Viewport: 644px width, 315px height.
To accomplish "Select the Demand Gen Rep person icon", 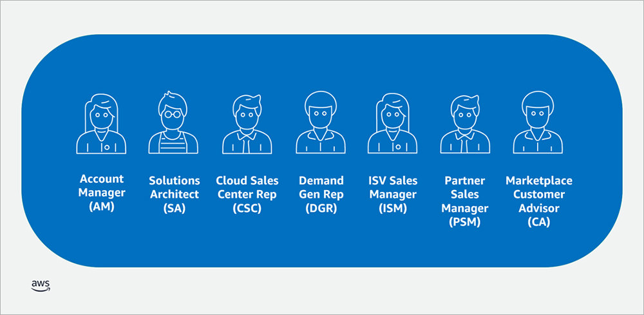I will [x=321, y=124].
